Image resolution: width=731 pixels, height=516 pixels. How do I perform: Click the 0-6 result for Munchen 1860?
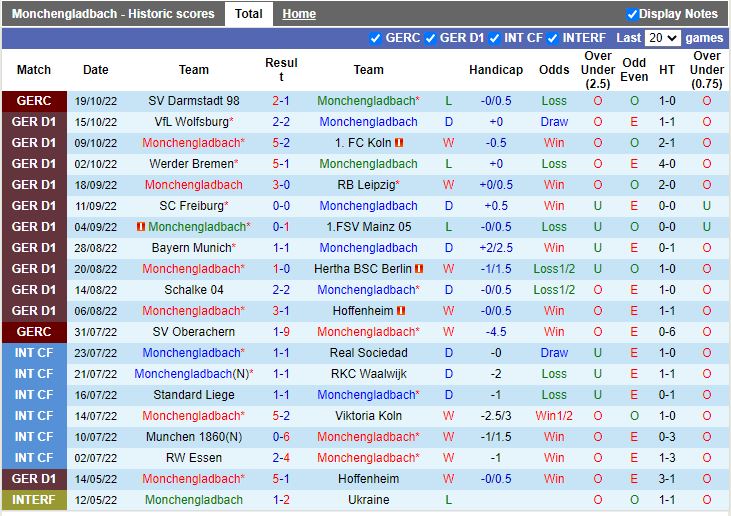[x=281, y=436]
